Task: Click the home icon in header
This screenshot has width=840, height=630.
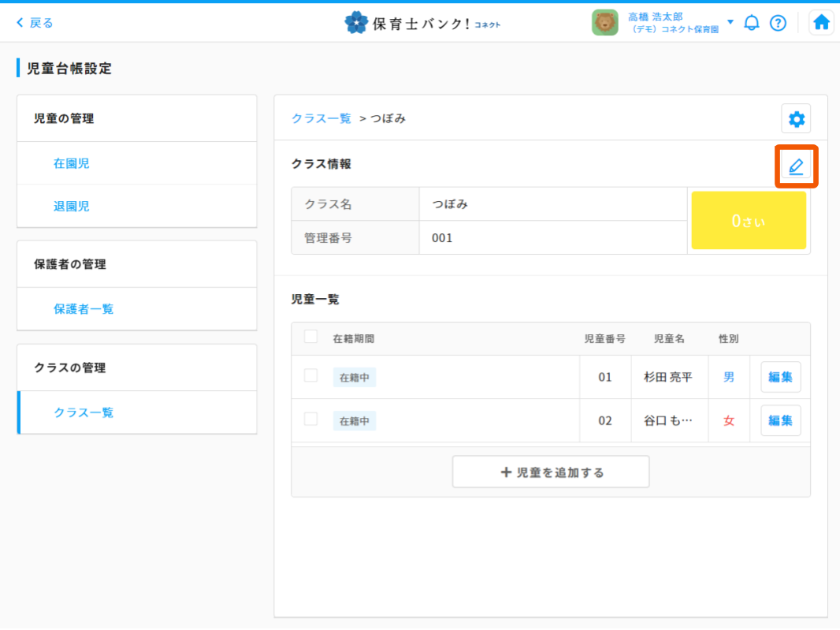Action: point(821,23)
